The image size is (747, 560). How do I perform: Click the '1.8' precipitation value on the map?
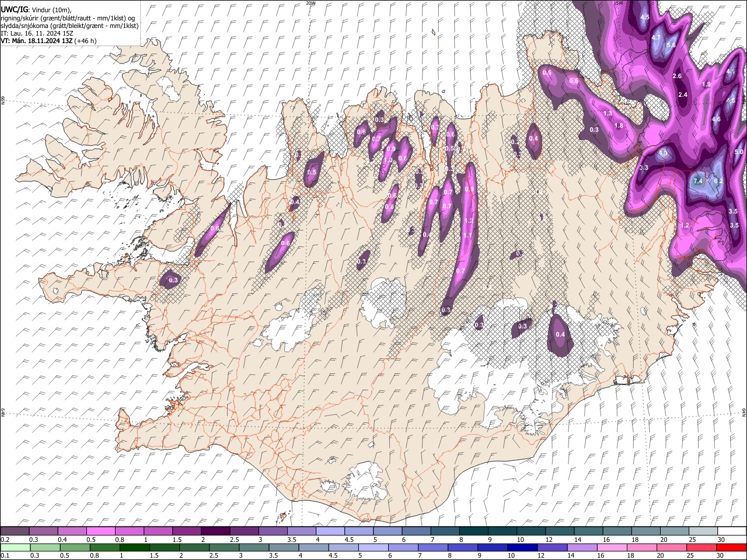(619, 125)
